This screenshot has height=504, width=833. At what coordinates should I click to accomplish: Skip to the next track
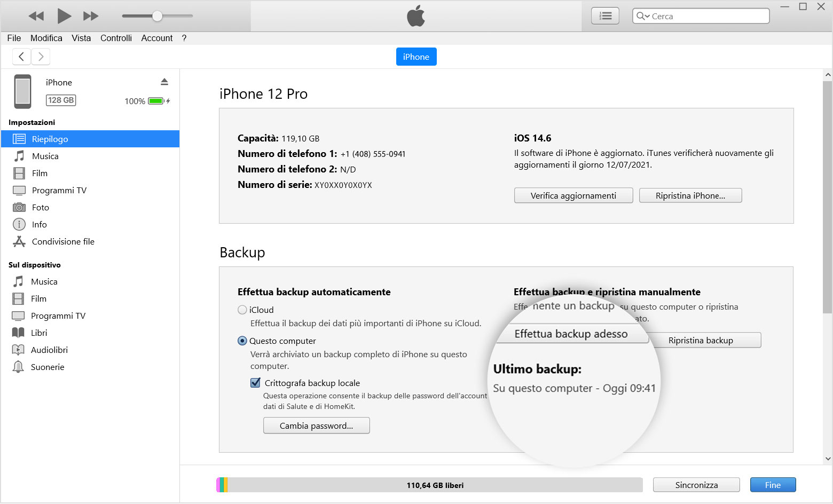(91, 16)
